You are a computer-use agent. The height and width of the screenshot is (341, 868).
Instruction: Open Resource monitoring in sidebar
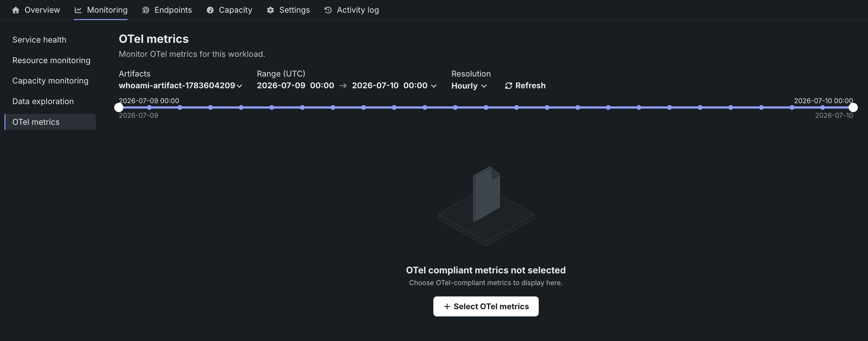[51, 60]
